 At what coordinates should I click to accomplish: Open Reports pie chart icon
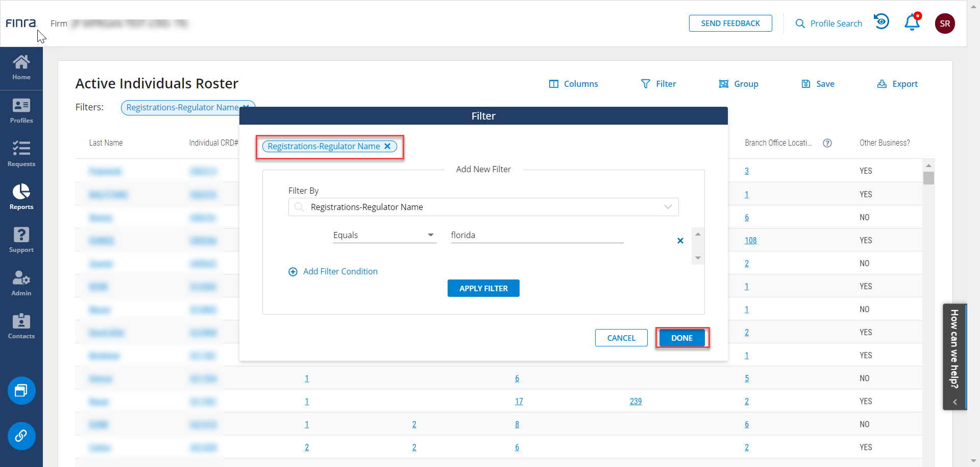pyautogui.click(x=21, y=197)
